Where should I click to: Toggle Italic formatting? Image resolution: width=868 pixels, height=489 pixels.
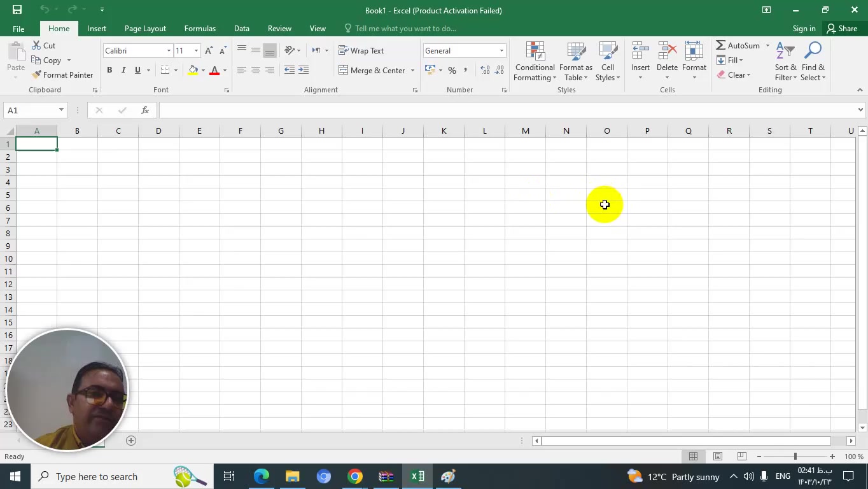point(123,70)
